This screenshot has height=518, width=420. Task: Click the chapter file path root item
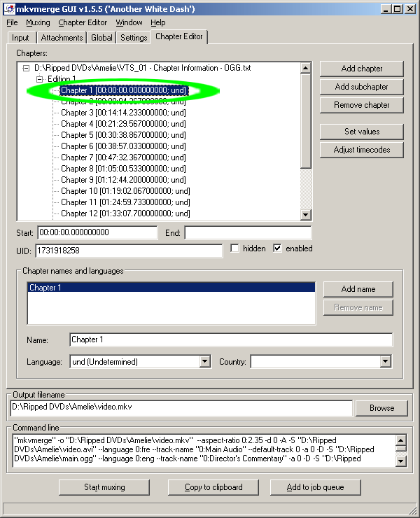(142, 68)
